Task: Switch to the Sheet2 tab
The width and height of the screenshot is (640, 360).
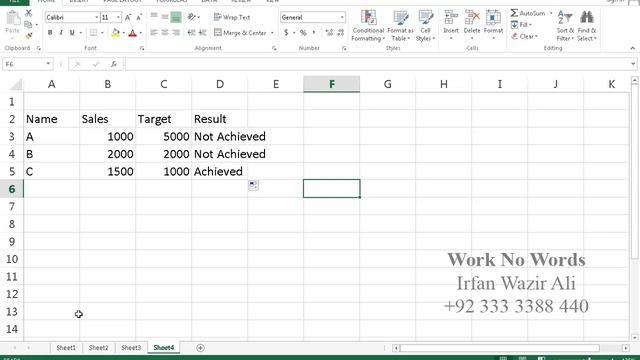Action: [x=98, y=348]
